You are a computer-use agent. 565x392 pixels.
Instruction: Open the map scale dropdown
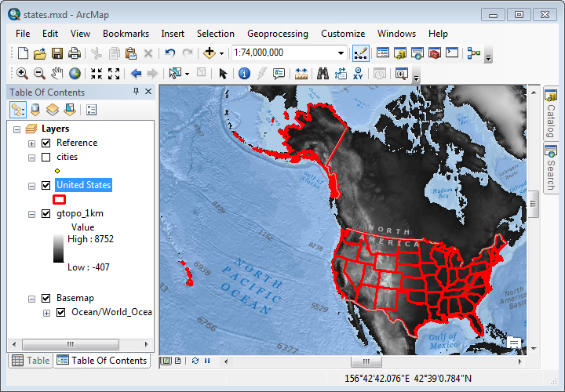tap(341, 53)
